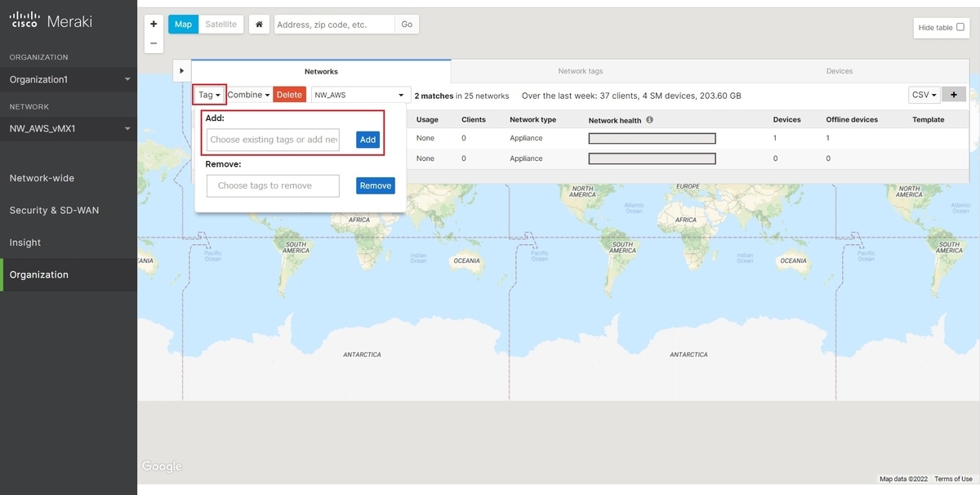Click the Go button

tap(407, 25)
